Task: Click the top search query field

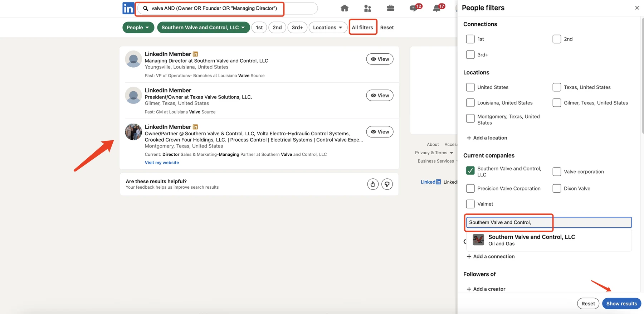Action: point(227,8)
